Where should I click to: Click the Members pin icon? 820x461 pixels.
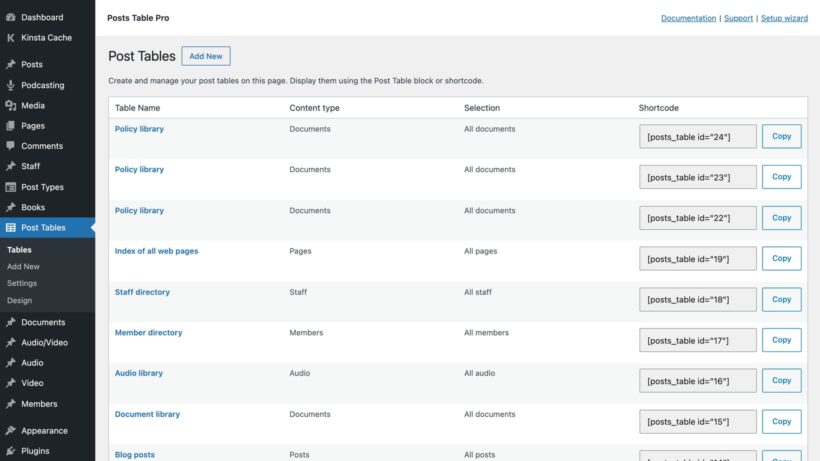pyautogui.click(x=10, y=404)
